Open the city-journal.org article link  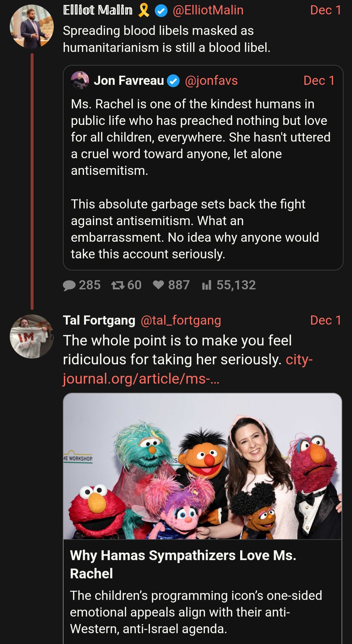(188, 369)
